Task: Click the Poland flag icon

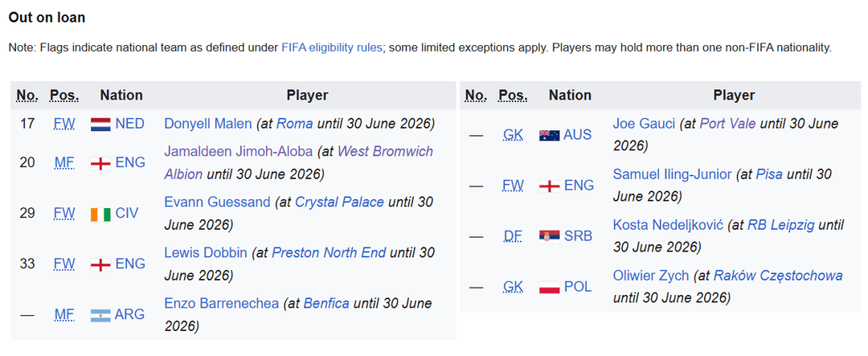Action: 549,287
